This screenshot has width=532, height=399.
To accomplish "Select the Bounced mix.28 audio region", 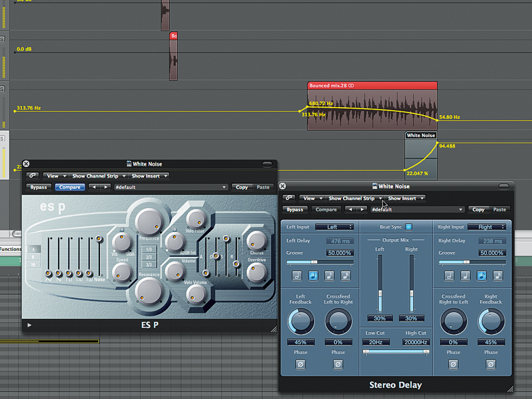I will (x=372, y=106).
